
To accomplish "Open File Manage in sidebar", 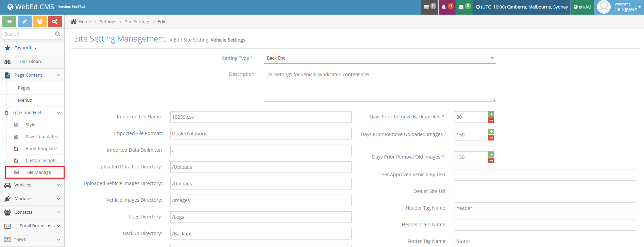I will click(x=38, y=172).
